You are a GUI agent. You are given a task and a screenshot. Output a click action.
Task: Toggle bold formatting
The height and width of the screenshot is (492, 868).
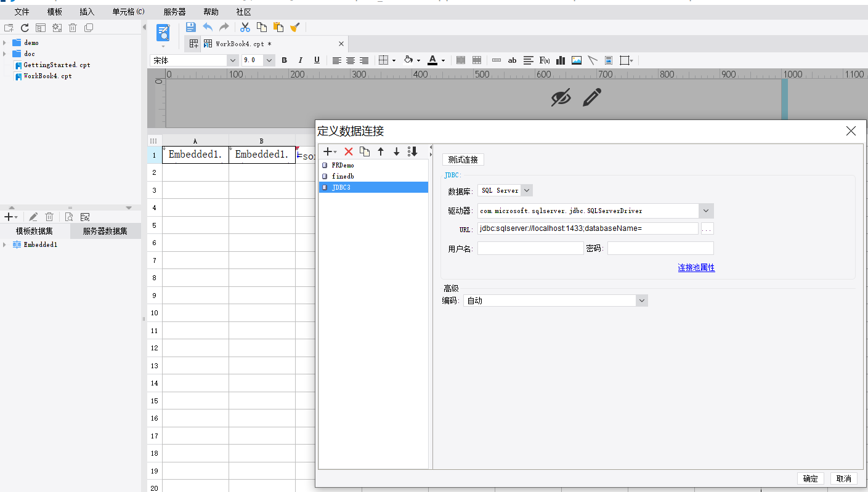coord(285,60)
